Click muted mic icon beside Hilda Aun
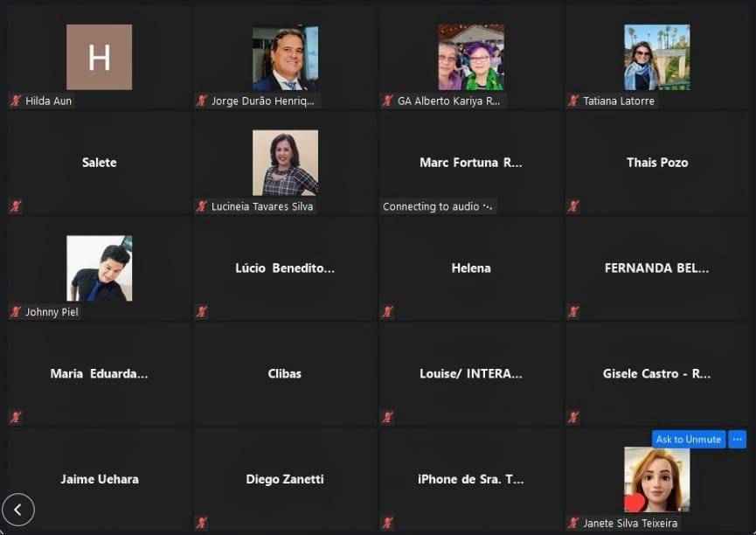 [16, 101]
